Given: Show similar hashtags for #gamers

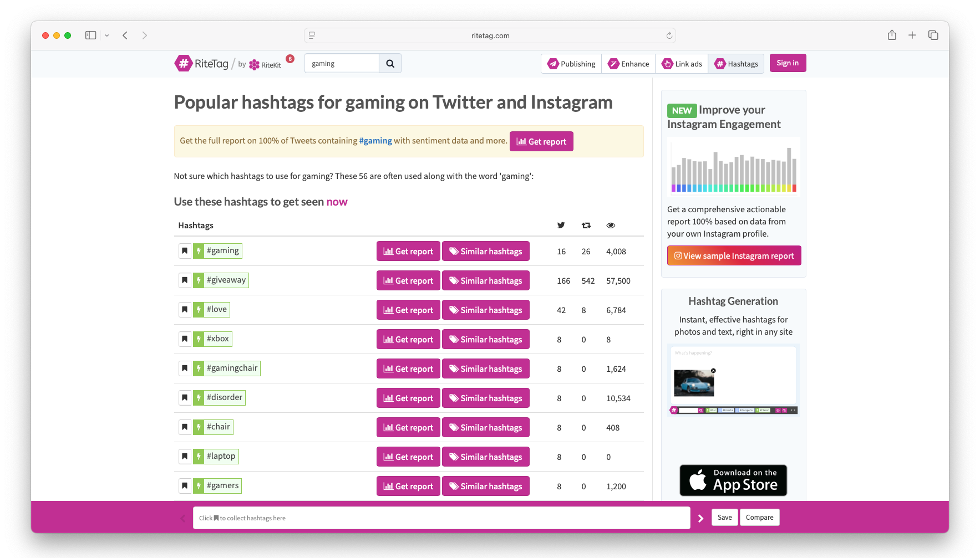Looking at the screenshot, I should 486,486.
